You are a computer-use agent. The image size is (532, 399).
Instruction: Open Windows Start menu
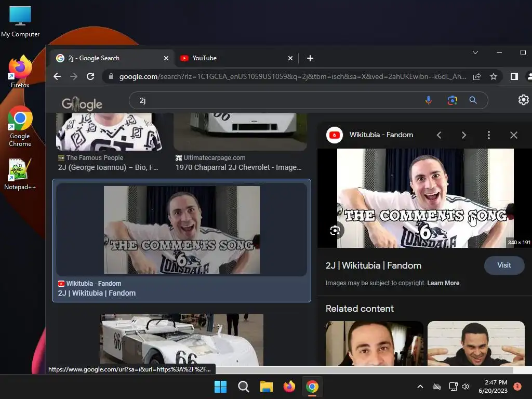coord(220,387)
